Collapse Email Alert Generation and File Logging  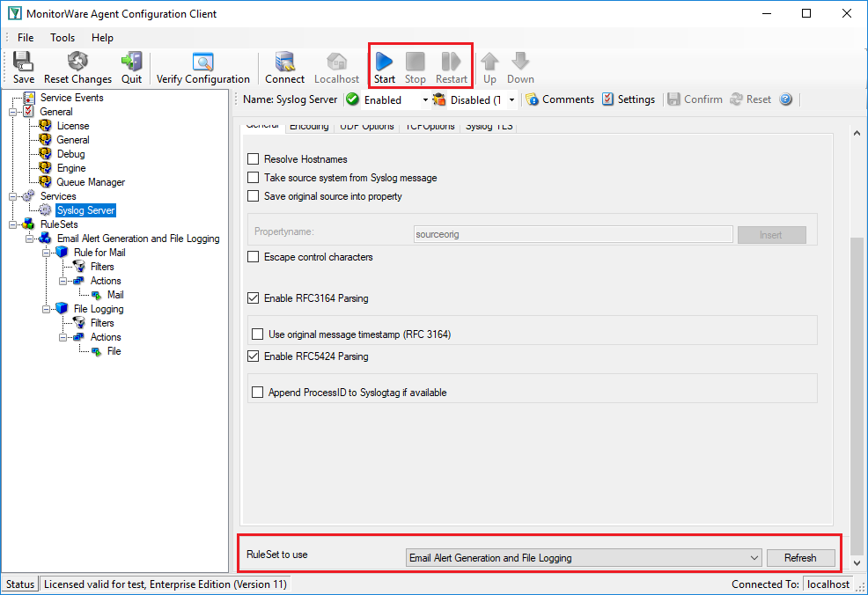(x=29, y=239)
